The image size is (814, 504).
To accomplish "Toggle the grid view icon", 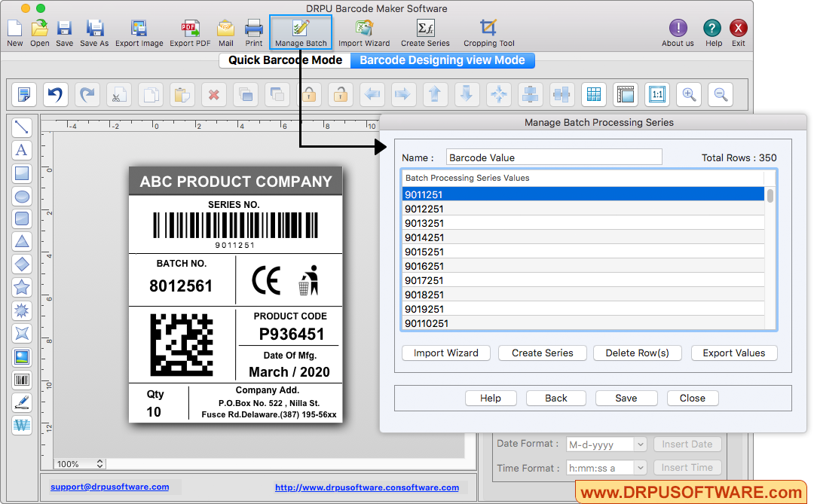I will coord(594,94).
